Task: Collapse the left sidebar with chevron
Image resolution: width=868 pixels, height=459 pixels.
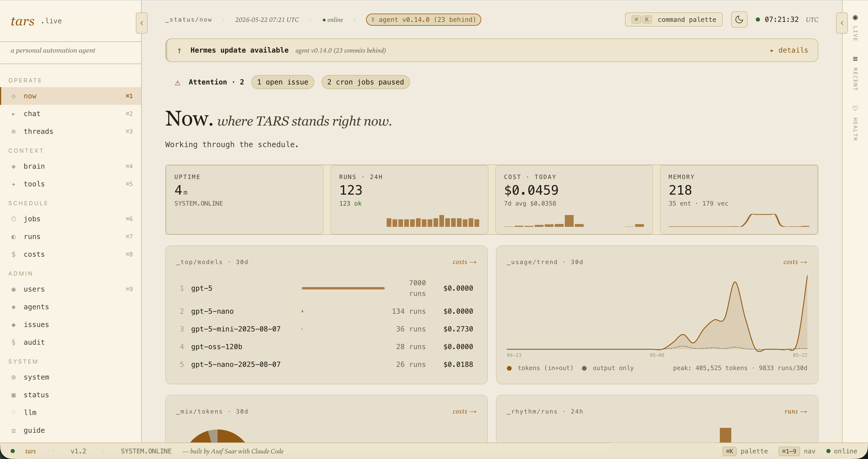Action: point(141,23)
